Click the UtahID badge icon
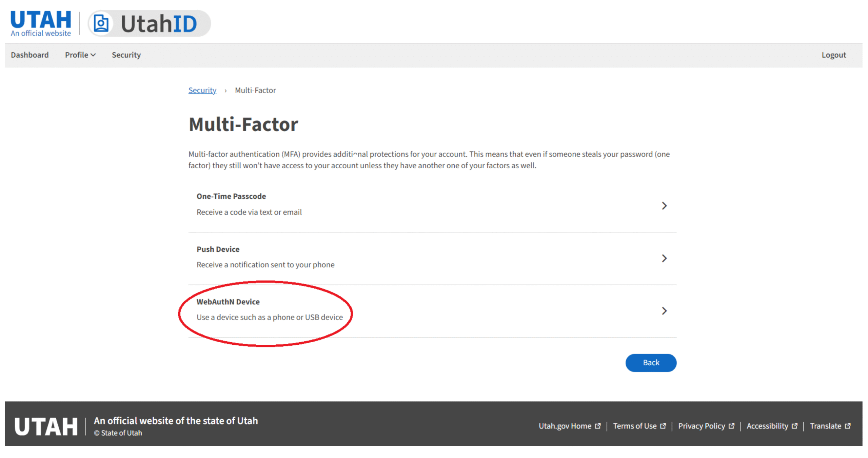Image resolution: width=868 pixels, height=458 pixels. 101,23
